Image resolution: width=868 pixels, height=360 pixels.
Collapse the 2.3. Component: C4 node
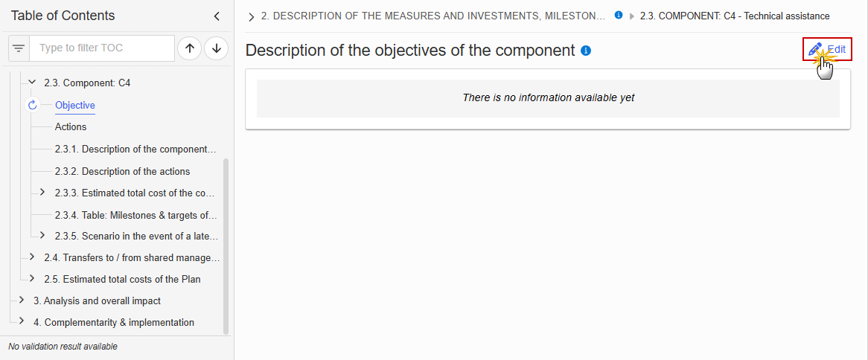click(32, 83)
